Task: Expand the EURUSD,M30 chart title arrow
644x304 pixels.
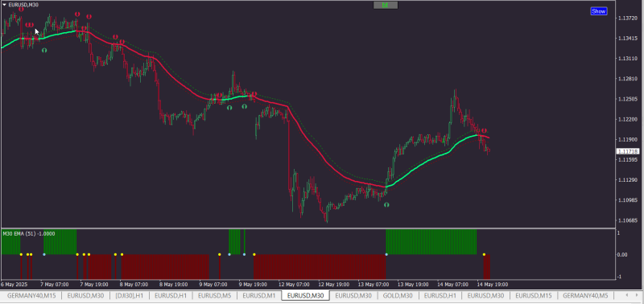Action: [5, 5]
